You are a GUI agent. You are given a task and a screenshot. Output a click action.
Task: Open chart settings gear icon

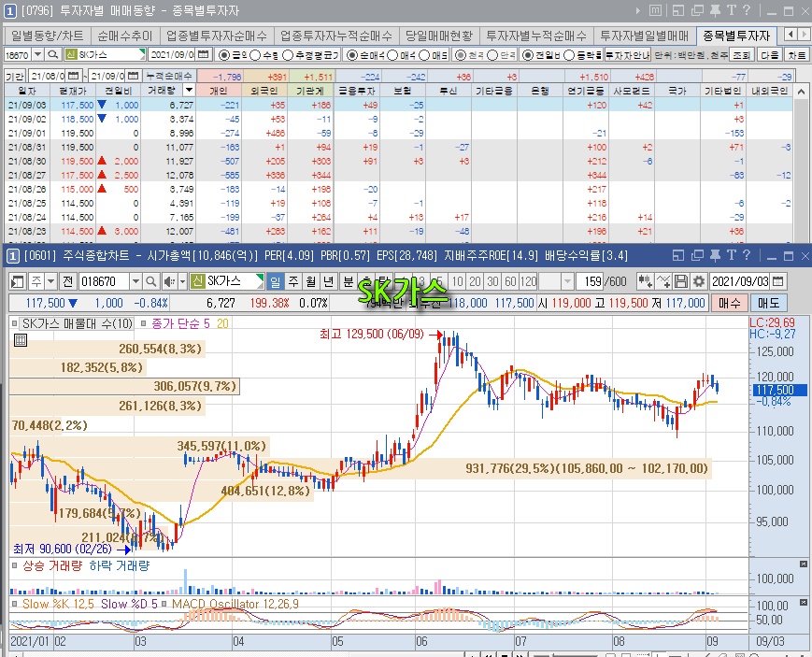[699, 281]
